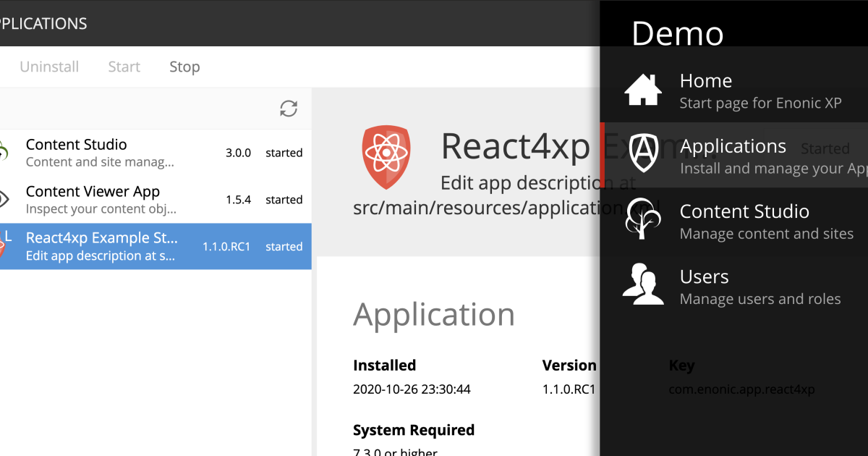Click the started status of Content Studio

coord(284,153)
